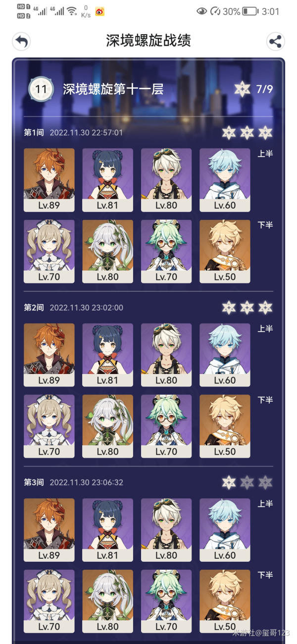
Task: Tap the third star of chamber 2
Action: pos(265,308)
